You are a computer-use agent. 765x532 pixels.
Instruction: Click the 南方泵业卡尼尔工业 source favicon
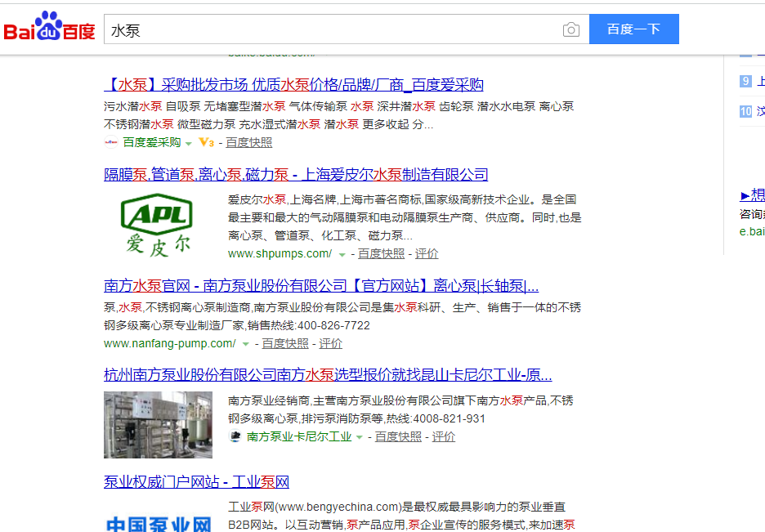pos(235,437)
